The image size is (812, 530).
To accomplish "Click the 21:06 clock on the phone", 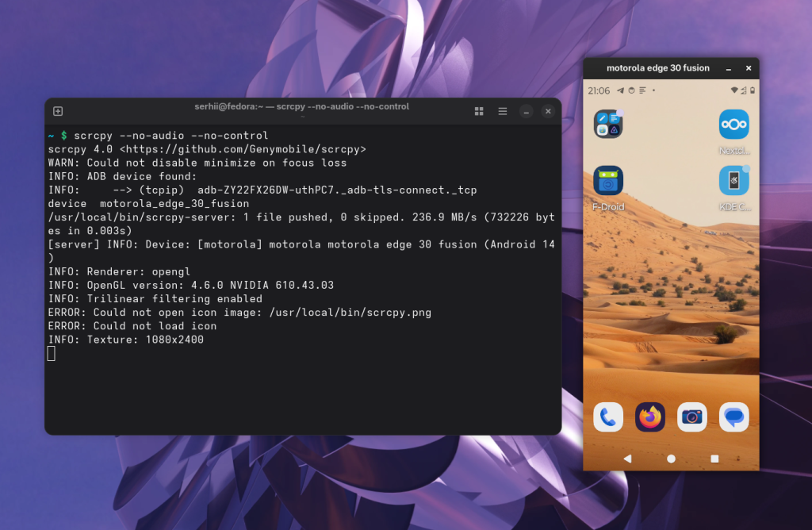I will [x=599, y=90].
